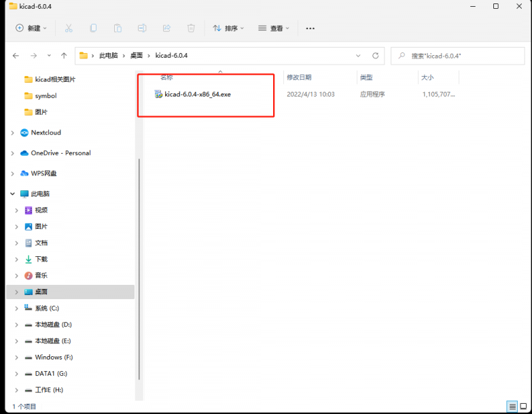Image resolution: width=532 pixels, height=414 pixels.
Task: Maximize the kicad-6.0.4 window
Action: (x=496, y=6)
